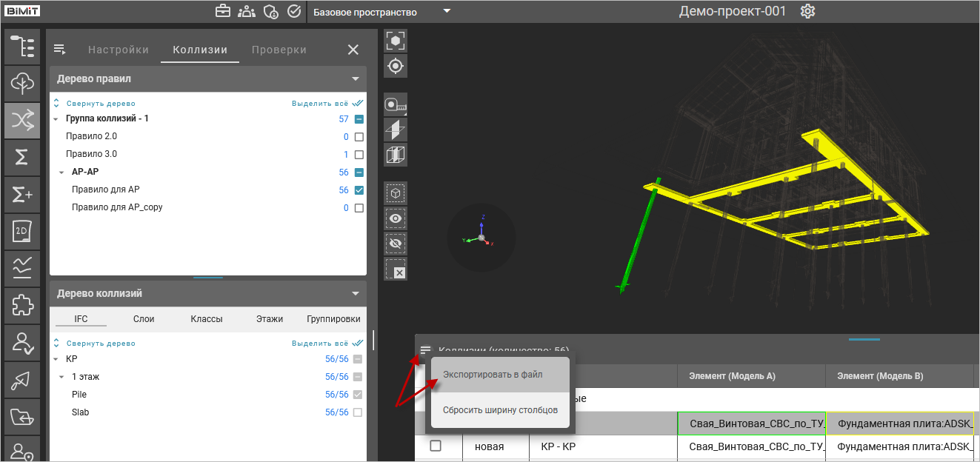
Task: Open the cloud upload sidebar icon
Action: pos(22,83)
